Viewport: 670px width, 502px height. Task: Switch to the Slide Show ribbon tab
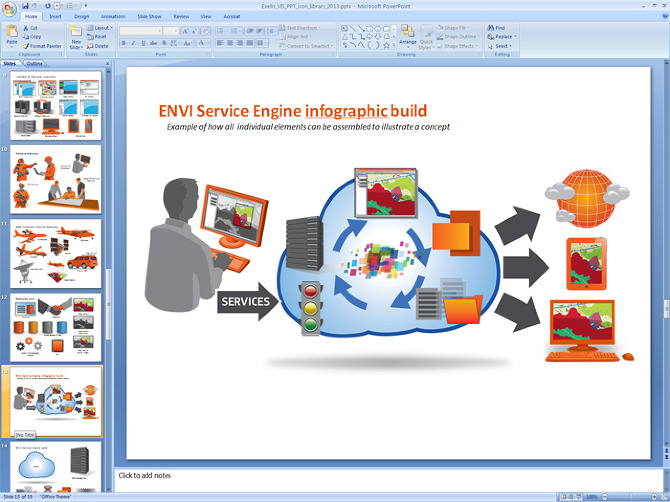pyautogui.click(x=149, y=17)
